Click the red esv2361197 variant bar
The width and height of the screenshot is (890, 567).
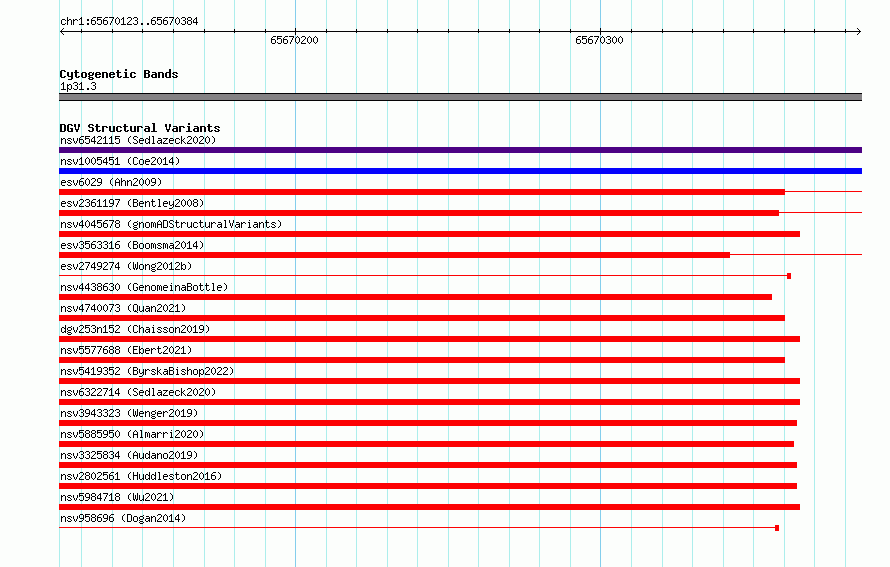419,213
